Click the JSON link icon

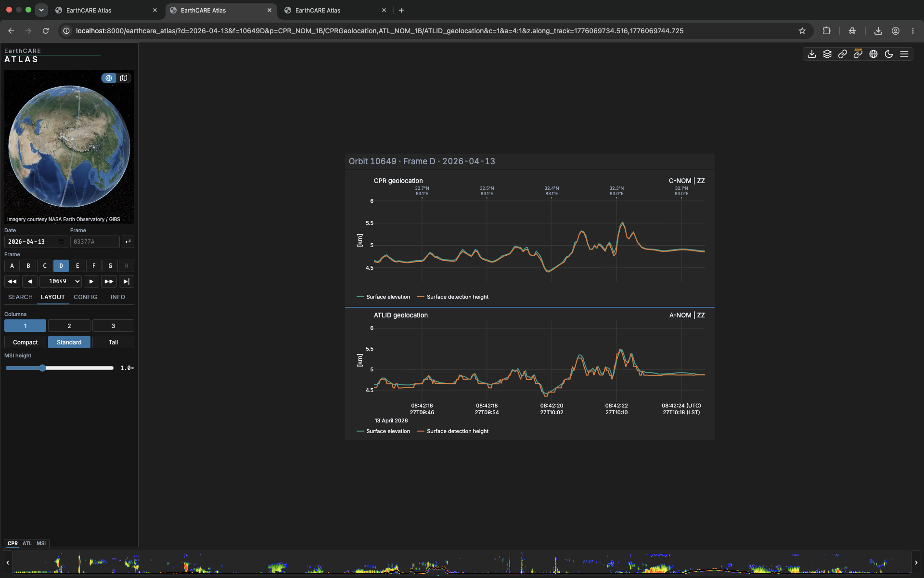tap(858, 54)
